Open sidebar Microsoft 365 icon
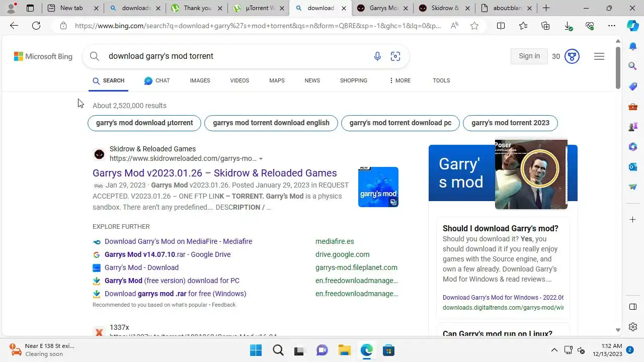644x362 pixels. (633, 147)
